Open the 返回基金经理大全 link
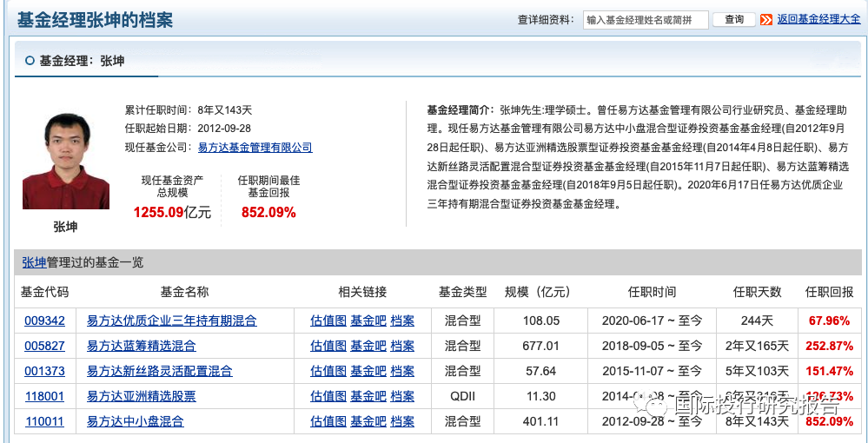Image resolution: width=868 pixels, height=443 pixels. 818,19
